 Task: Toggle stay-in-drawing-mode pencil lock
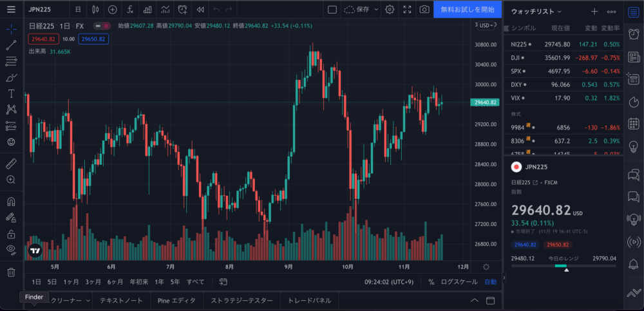pyautogui.click(x=12, y=218)
